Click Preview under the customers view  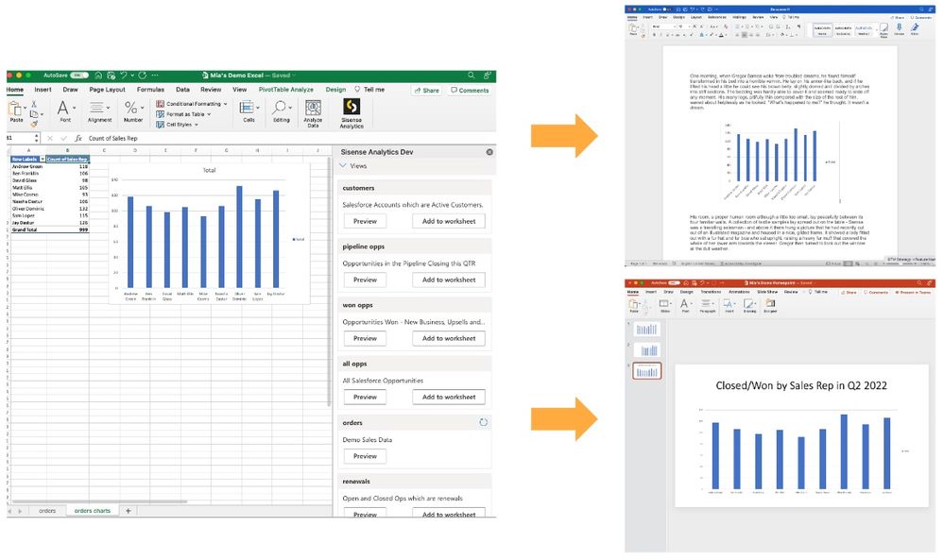click(x=365, y=221)
